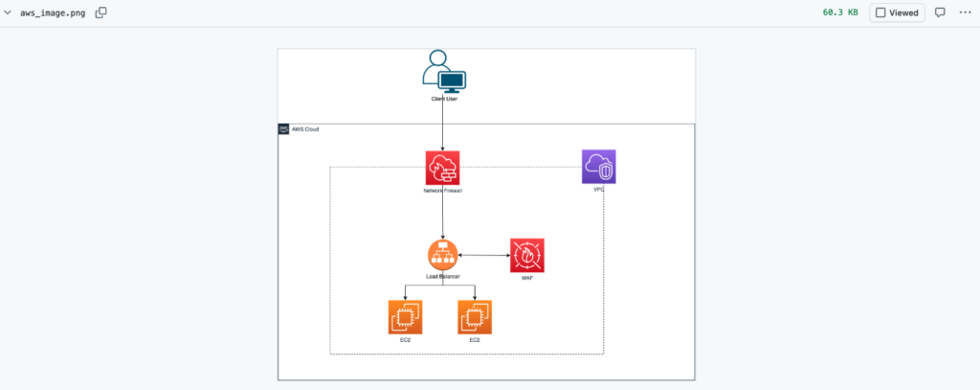Click the AWS Cloud text label
This screenshot has width=980, height=390.
[x=305, y=129]
